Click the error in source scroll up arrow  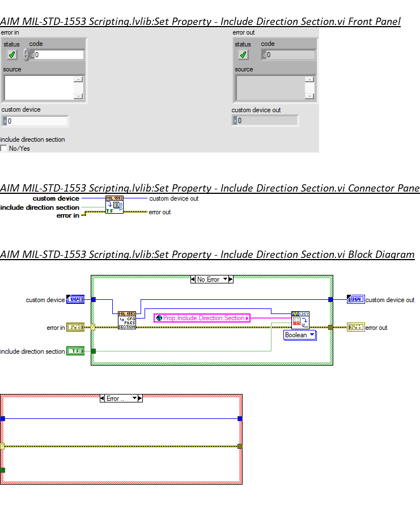tap(78, 79)
